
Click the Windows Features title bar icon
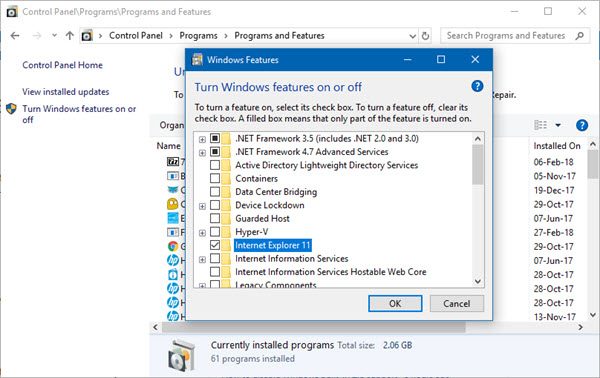(197, 60)
